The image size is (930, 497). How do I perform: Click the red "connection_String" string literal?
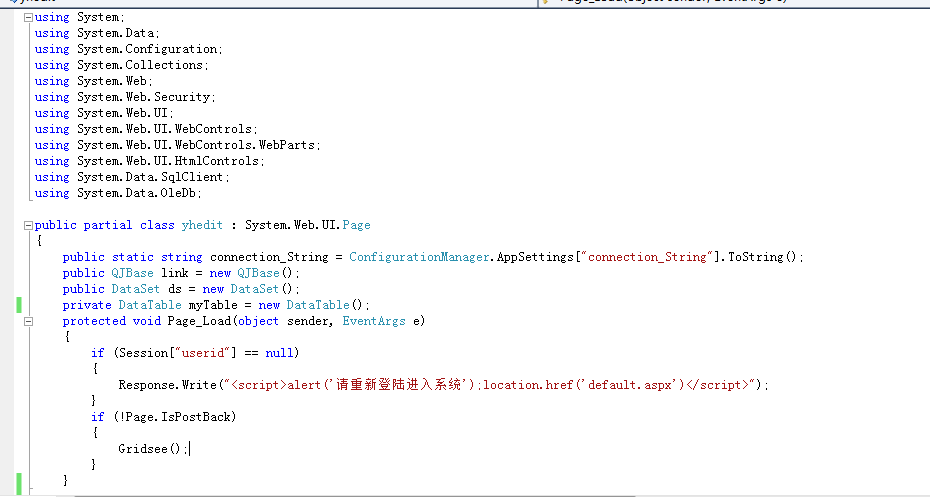646,257
